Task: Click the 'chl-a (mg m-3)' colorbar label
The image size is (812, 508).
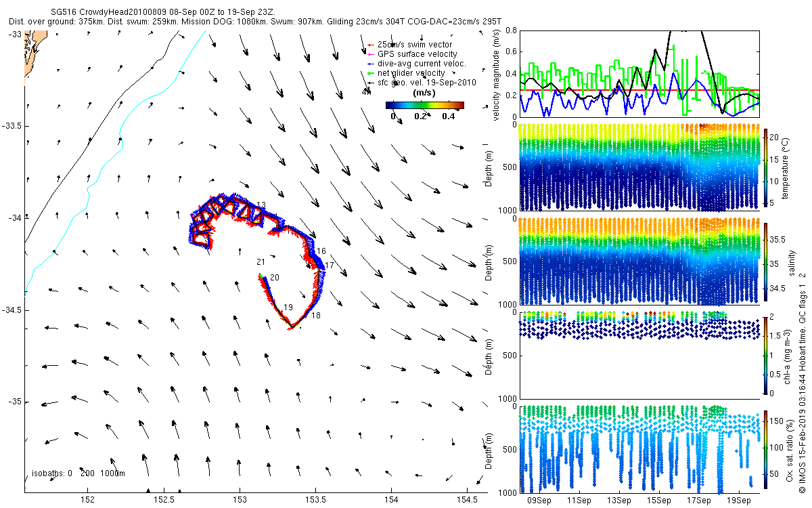Action: coord(788,356)
